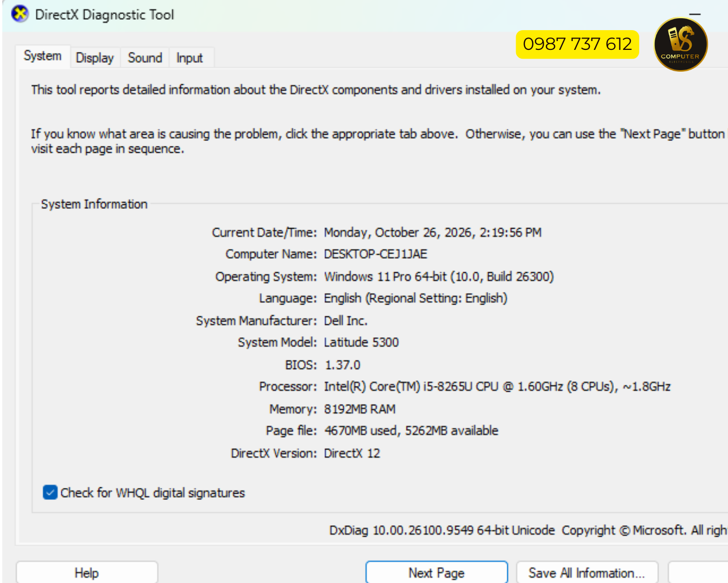This screenshot has width=728, height=583.
Task: Click the Processor label
Action: click(x=288, y=387)
